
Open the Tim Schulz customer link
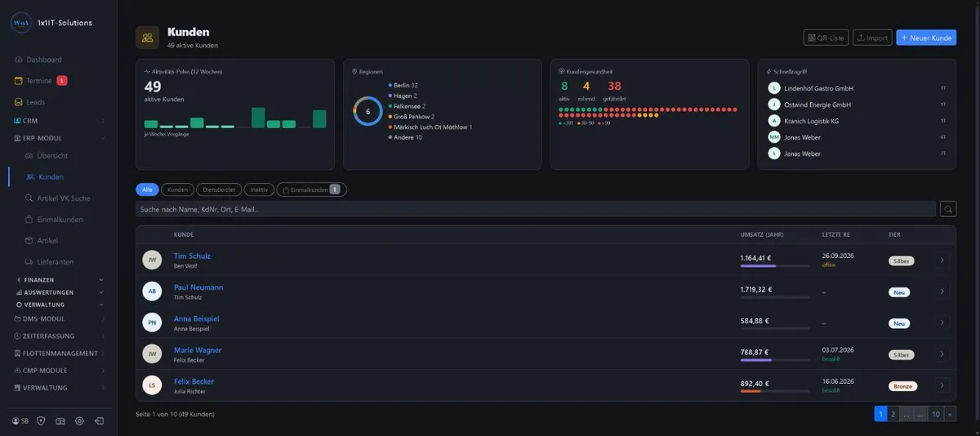point(192,256)
